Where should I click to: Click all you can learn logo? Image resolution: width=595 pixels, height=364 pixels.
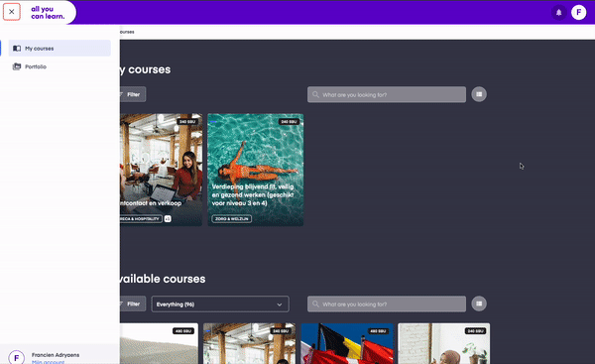tap(48, 13)
